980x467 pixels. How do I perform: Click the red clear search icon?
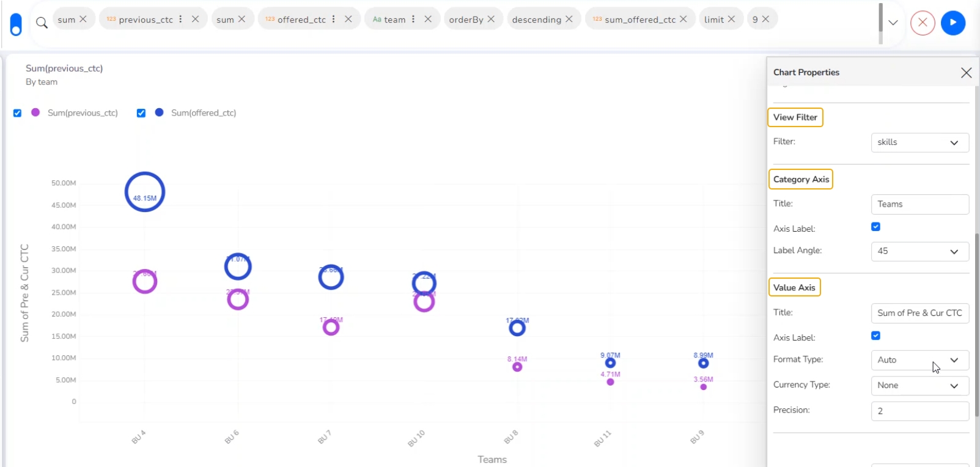[x=923, y=23]
